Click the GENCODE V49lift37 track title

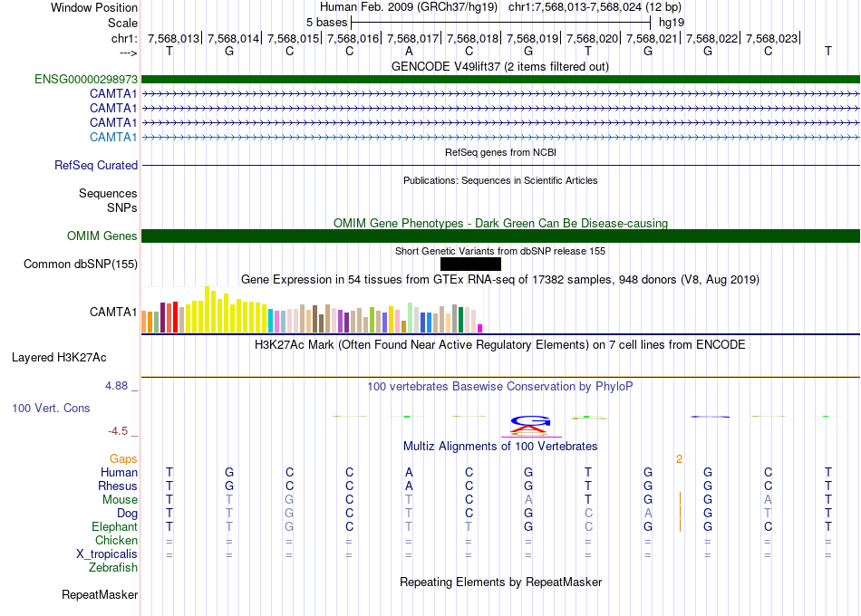[500, 66]
